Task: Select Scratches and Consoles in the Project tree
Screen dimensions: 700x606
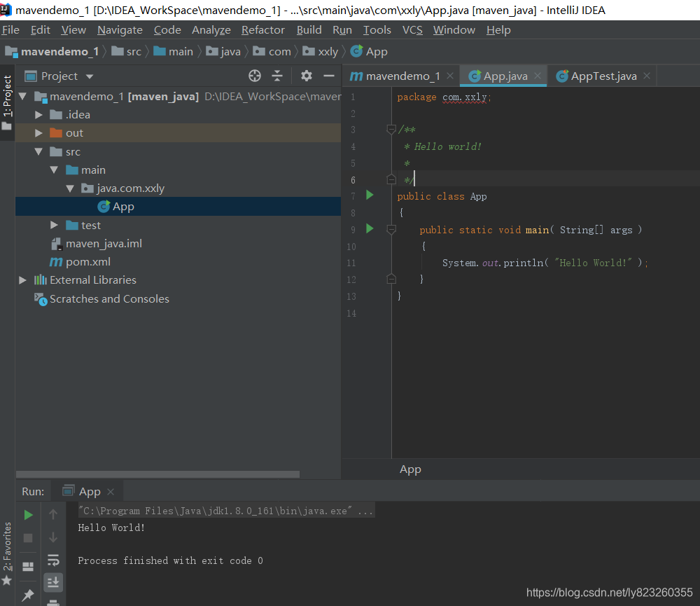Action: [178, 299]
